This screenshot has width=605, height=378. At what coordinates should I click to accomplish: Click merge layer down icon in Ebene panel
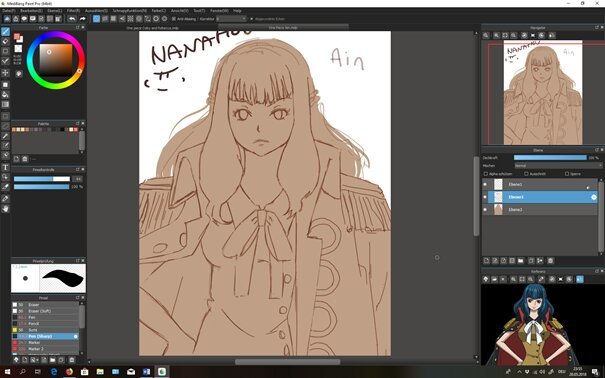(540, 261)
